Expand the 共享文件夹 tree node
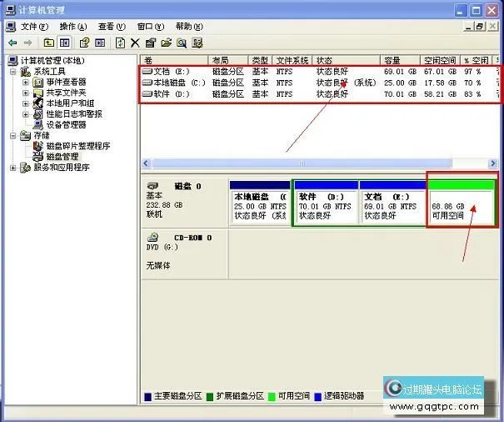Image resolution: width=504 pixels, height=422 pixels. (26, 93)
